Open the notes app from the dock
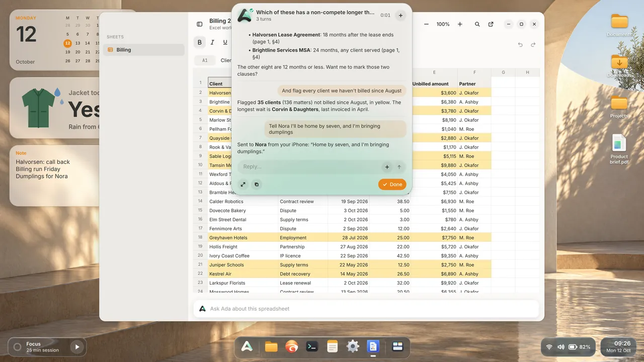Screen dimensions: 644x362 pos(332,346)
